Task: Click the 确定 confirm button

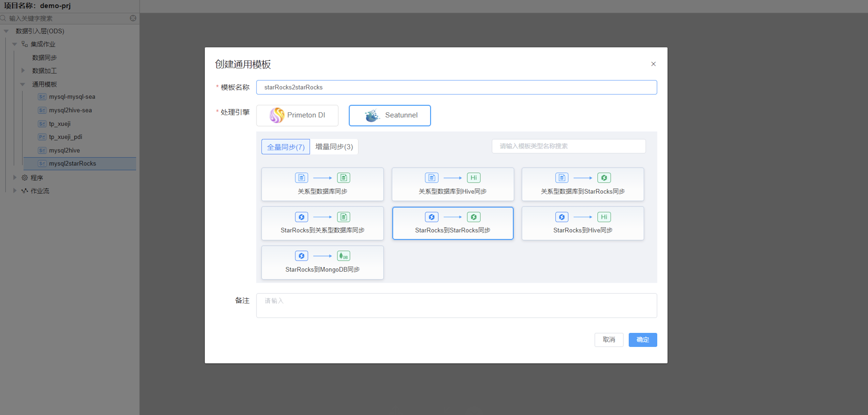Action: point(642,340)
